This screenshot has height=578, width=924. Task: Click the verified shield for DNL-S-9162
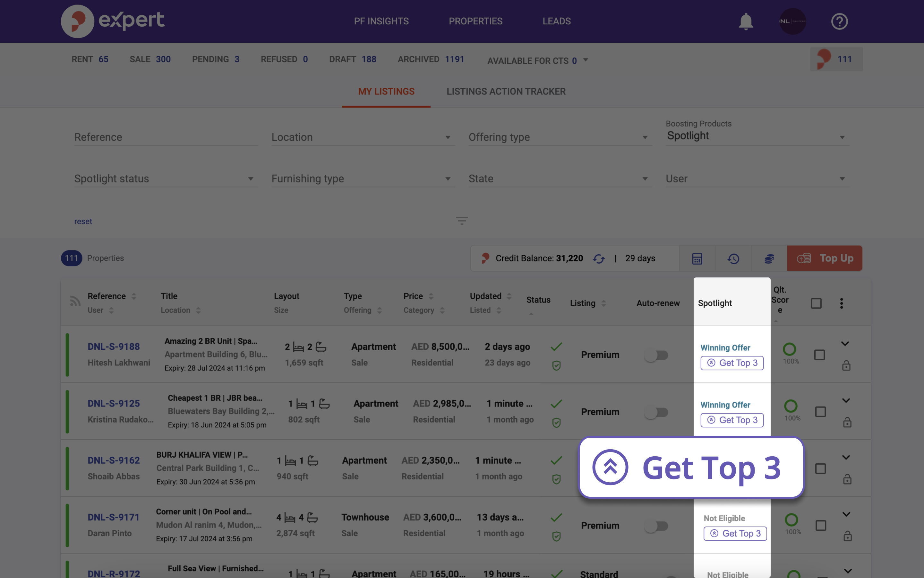point(556,479)
